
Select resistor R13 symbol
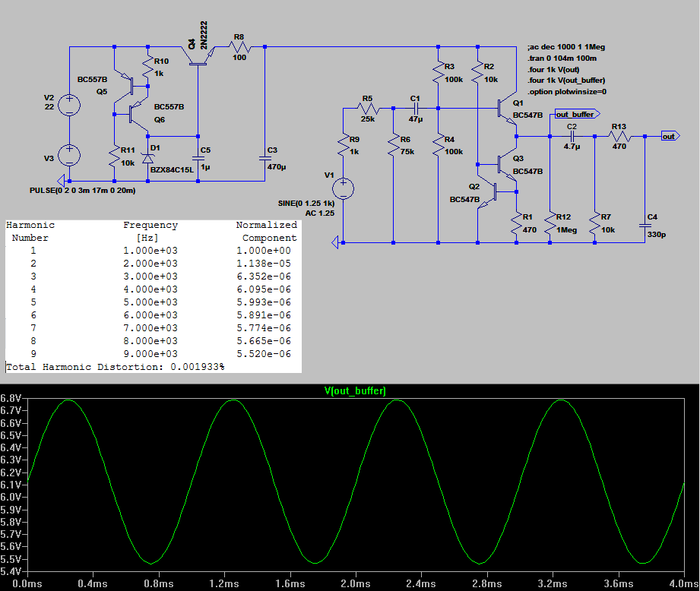(x=619, y=137)
